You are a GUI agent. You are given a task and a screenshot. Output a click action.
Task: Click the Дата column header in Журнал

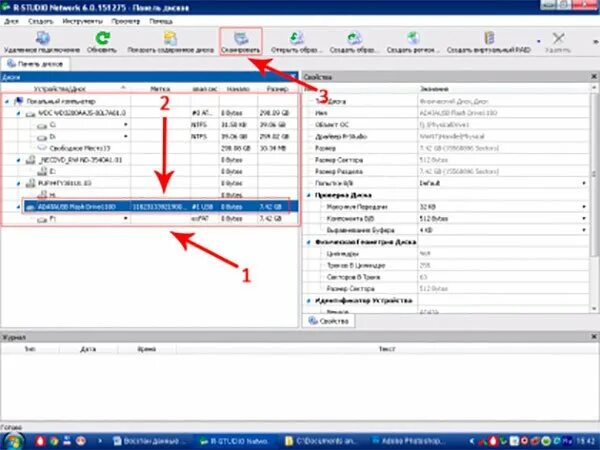(x=88, y=349)
